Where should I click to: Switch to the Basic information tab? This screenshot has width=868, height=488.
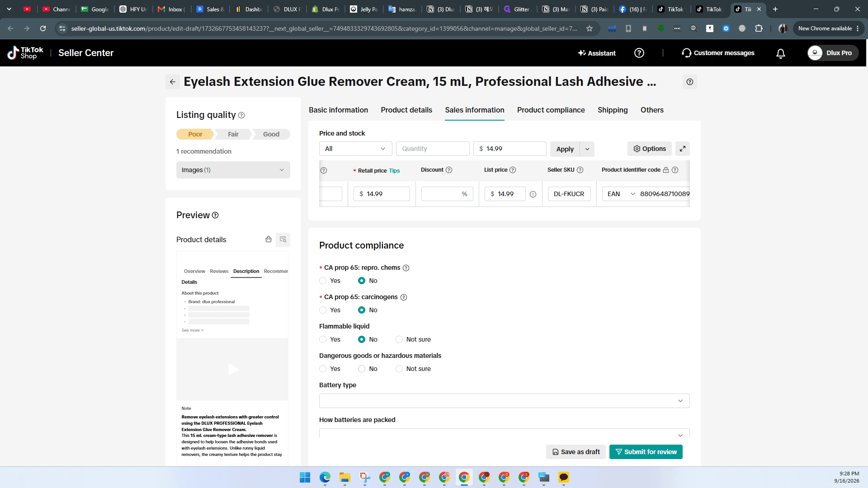pos(338,110)
